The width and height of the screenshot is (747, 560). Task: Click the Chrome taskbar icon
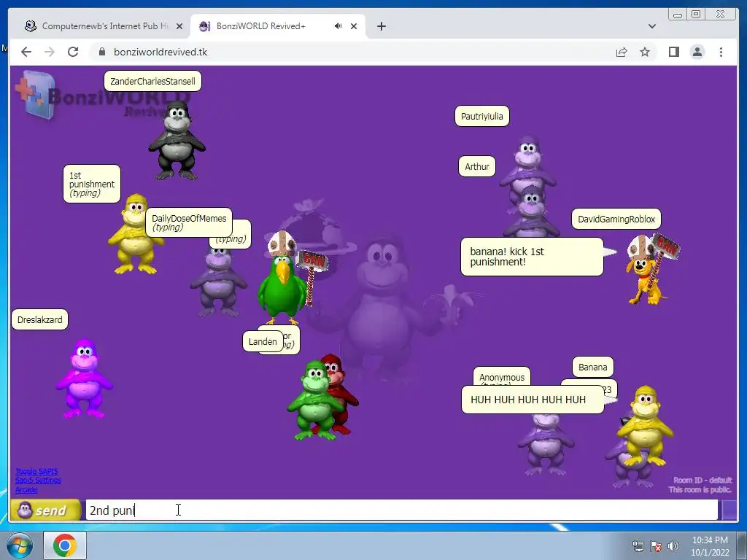pyautogui.click(x=65, y=545)
